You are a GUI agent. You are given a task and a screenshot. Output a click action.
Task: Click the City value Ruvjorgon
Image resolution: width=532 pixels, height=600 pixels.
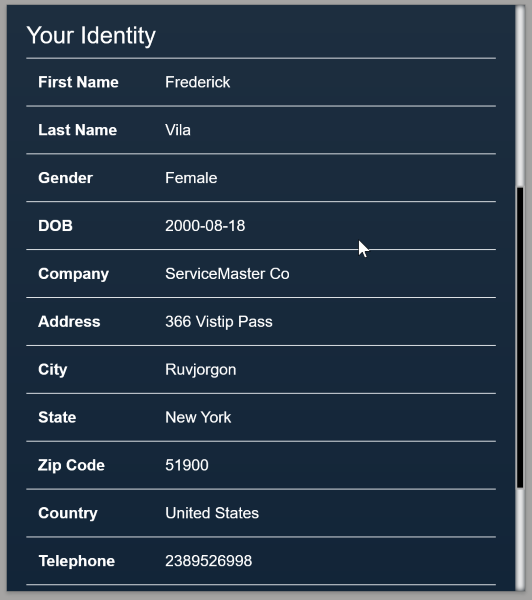click(x=201, y=370)
